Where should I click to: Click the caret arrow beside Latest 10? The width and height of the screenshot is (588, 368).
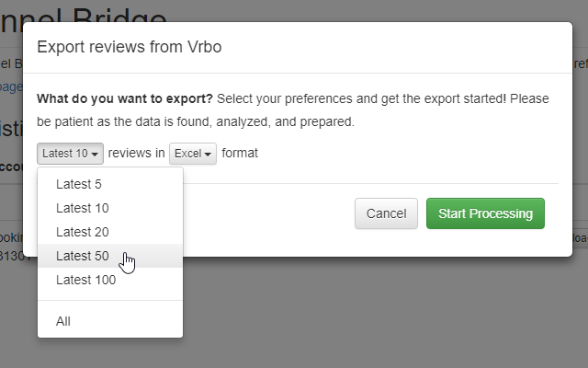pos(95,155)
